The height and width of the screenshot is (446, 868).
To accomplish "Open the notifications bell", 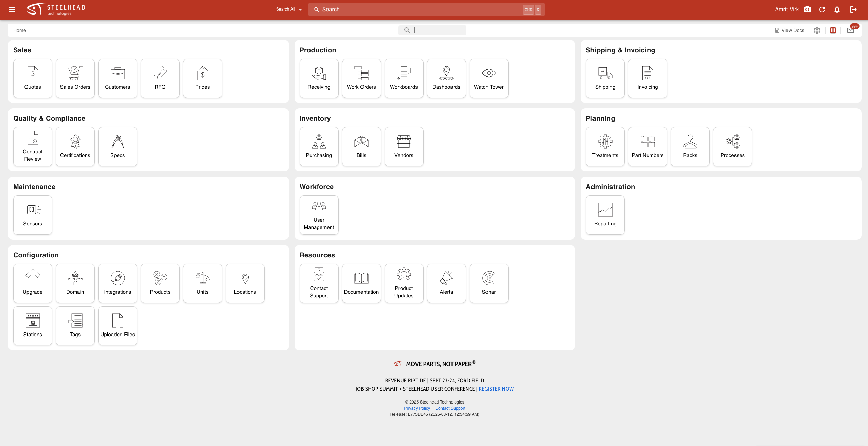I will pos(837,10).
